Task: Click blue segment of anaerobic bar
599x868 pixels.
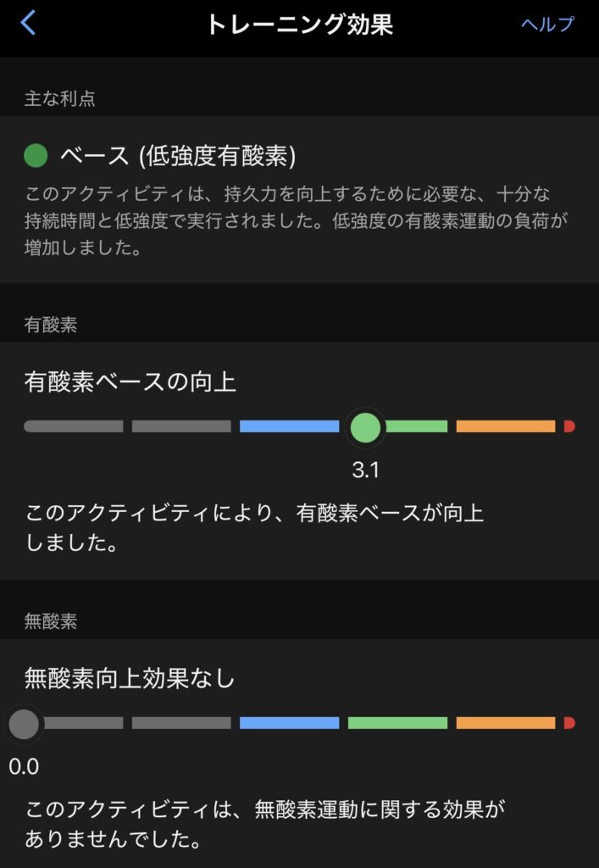Action: (x=289, y=723)
